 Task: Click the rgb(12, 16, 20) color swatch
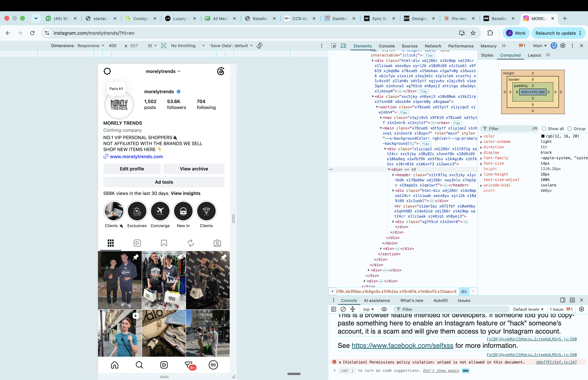tap(543, 136)
